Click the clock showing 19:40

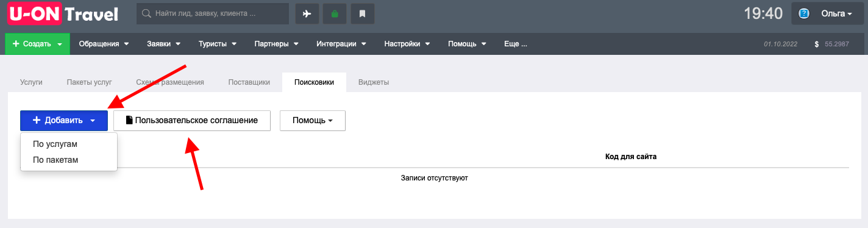pos(763,13)
